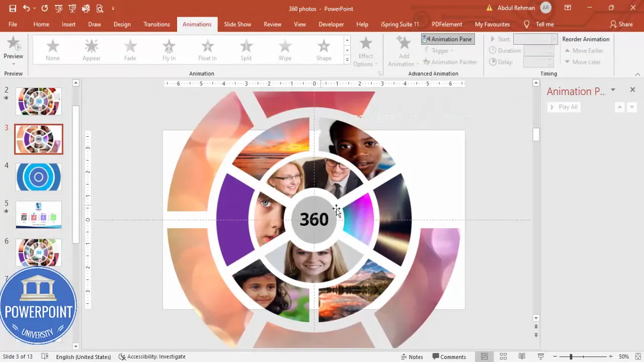Close the Animation Pane
The width and height of the screenshot is (644, 362).
(632, 89)
